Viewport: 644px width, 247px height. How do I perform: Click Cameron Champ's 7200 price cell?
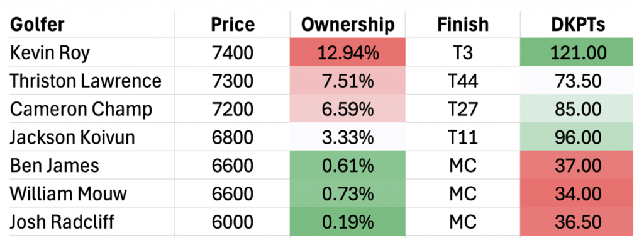(233, 108)
